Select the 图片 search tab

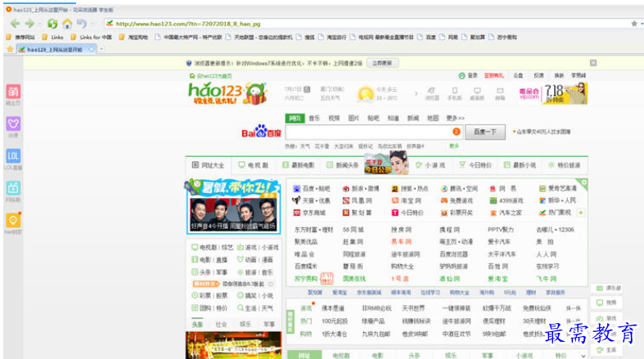coord(354,118)
